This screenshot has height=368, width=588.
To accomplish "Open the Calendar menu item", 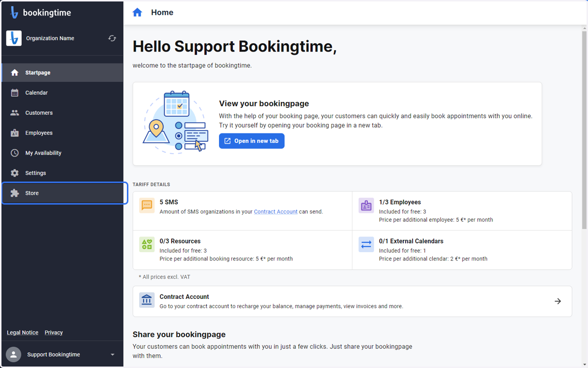I will pyautogui.click(x=62, y=93).
